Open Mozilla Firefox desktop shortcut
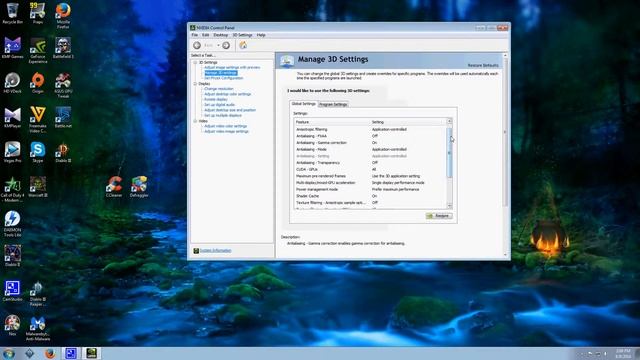 pos(63,16)
